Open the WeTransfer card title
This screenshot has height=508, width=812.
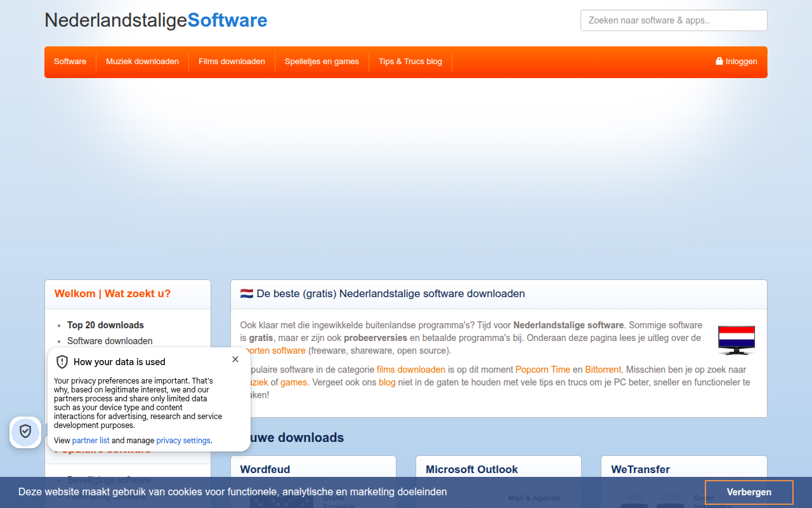(641, 469)
